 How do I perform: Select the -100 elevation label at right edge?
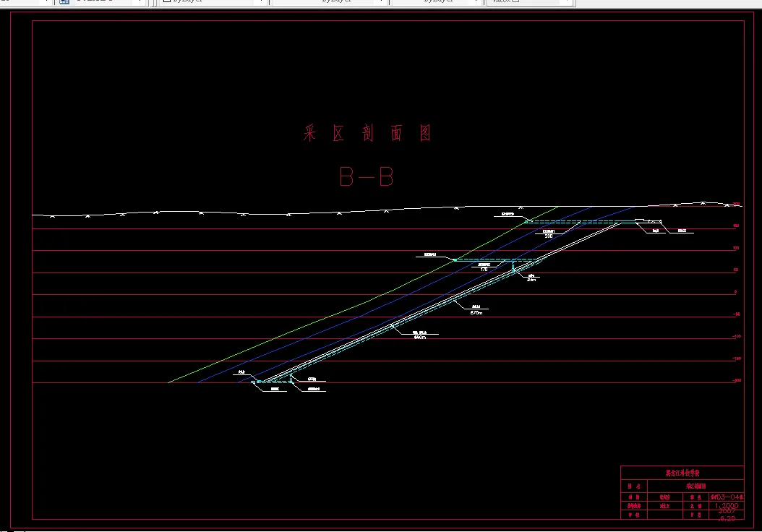click(737, 336)
